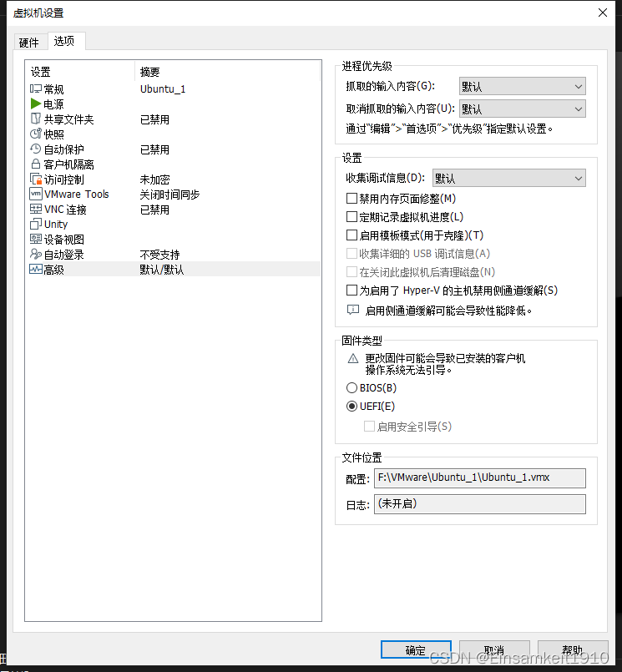This screenshot has width=622, height=672.
Task: Click 未加密 summary text
Action: (x=154, y=179)
